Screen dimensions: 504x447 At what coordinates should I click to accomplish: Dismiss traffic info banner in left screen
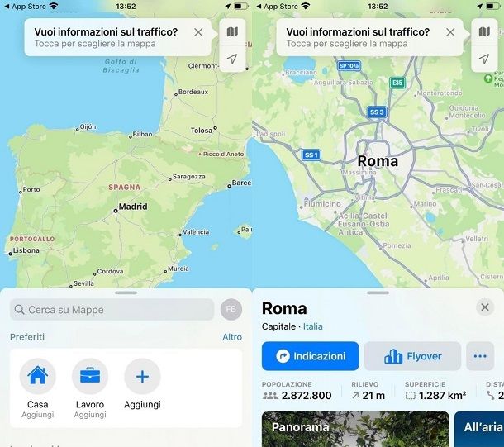pos(198,32)
